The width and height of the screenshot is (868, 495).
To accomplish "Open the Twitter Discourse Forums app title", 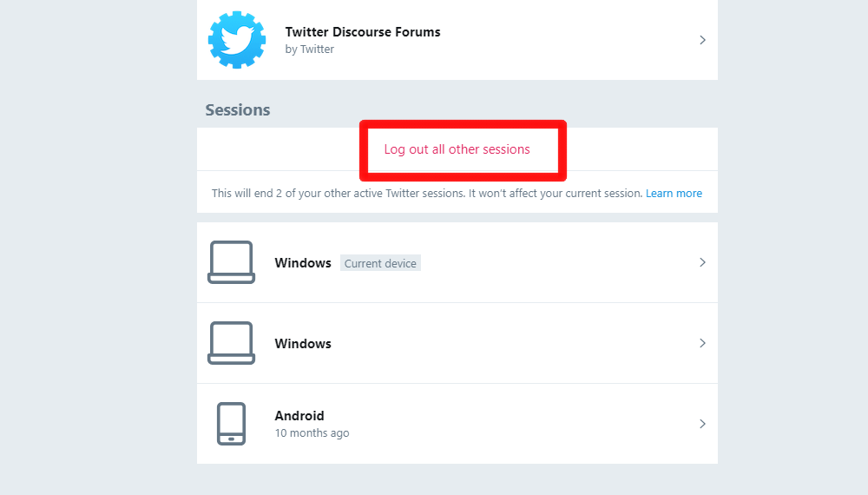I will 363,32.
